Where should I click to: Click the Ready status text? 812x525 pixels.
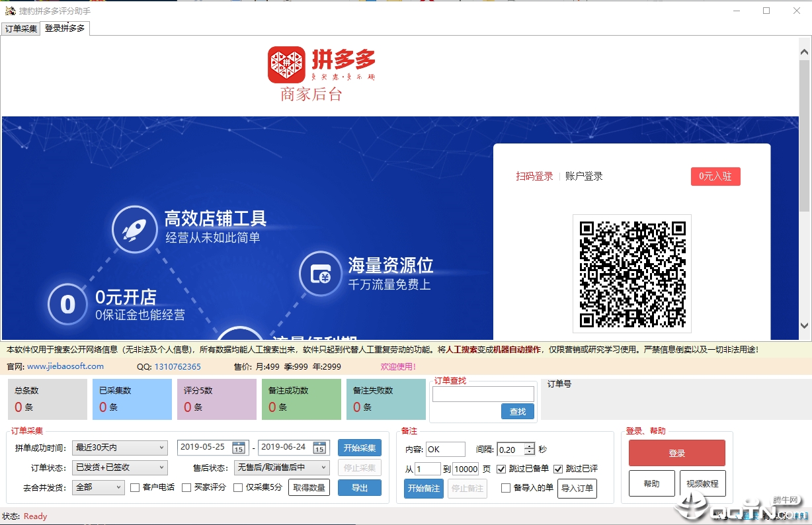pos(35,516)
